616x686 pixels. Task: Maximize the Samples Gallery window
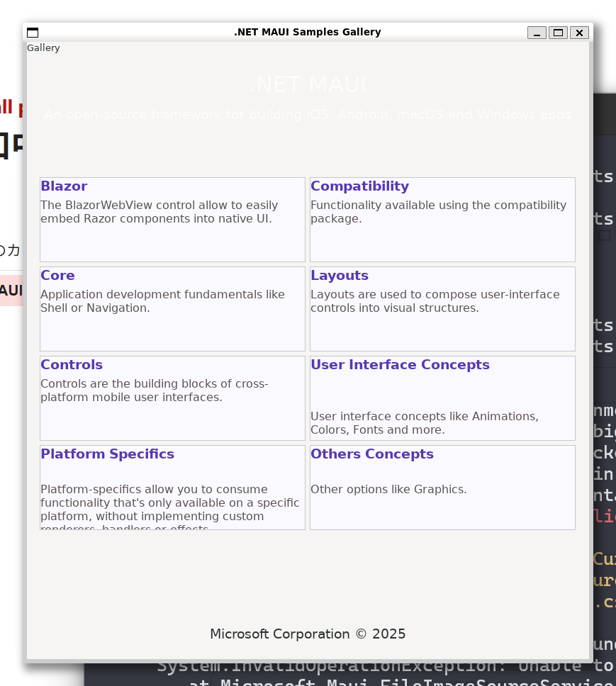coord(559,33)
